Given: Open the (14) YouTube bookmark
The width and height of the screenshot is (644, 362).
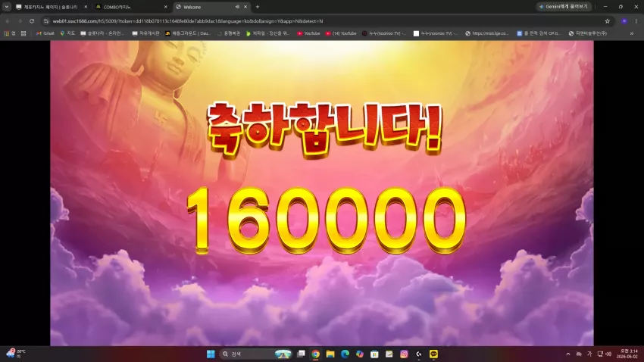Looking at the screenshot, I should tap(341, 33).
